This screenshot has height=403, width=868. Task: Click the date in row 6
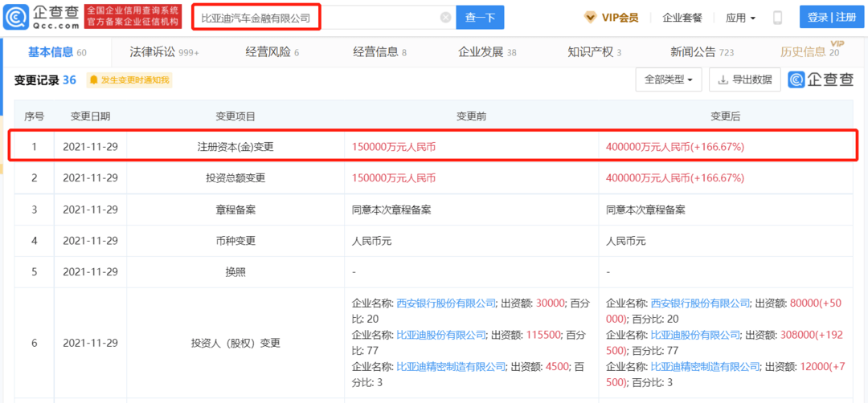click(x=90, y=343)
